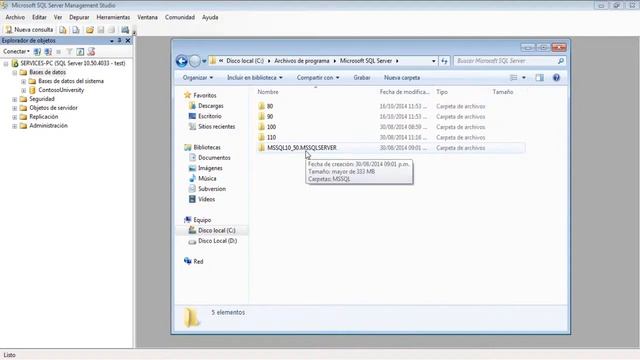640x360 pixels.
Task: Sort by the Nombre column header
Action: click(x=268, y=92)
